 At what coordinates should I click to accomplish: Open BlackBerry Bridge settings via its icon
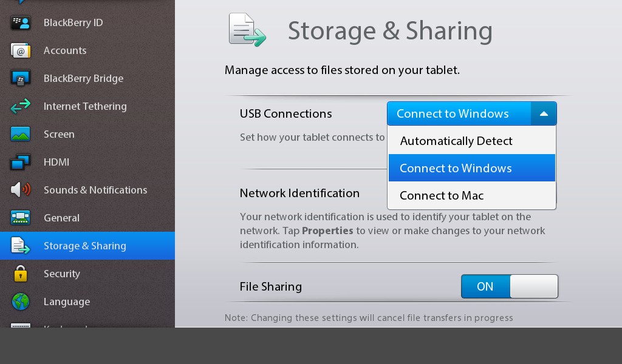click(20, 78)
